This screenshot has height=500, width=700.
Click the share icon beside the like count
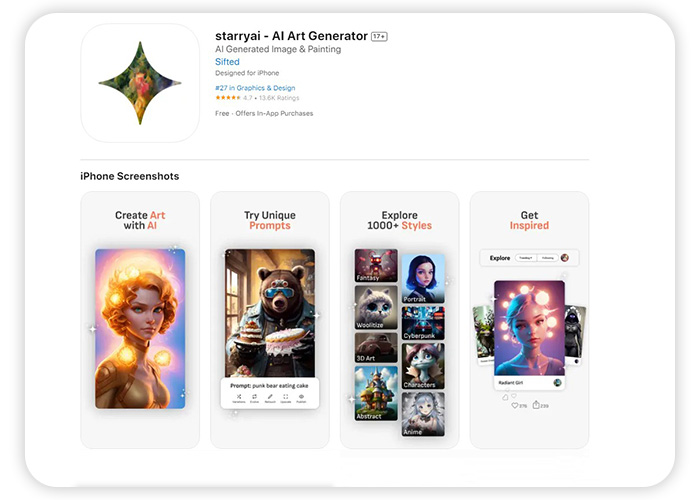click(x=536, y=405)
